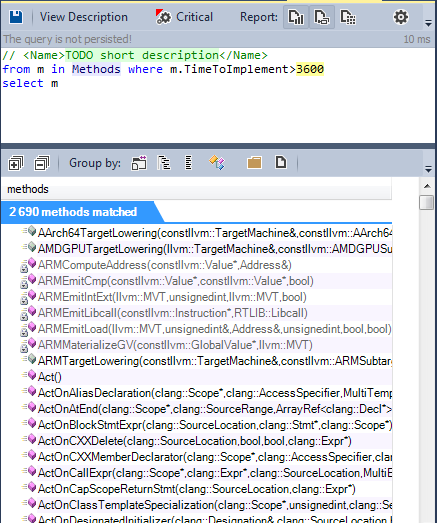Toggle the Critical rule flag icon
Image resolution: width=437 pixels, height=523 pixels.
163,17
